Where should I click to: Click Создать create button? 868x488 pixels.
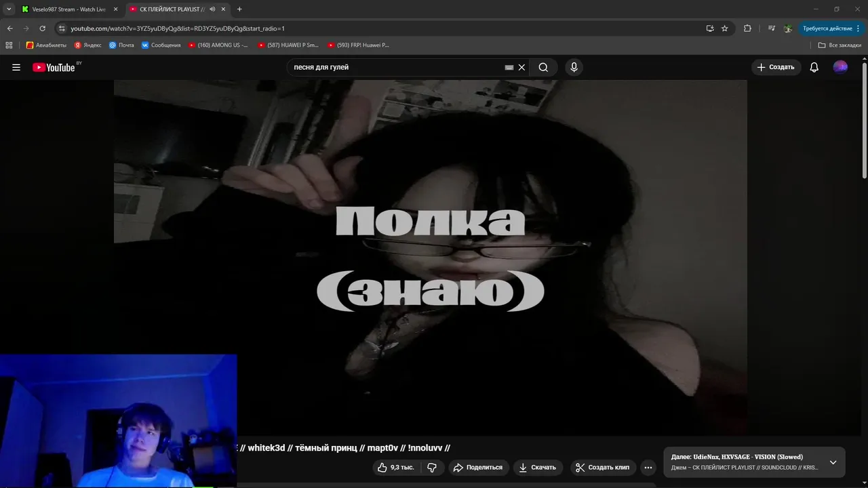point(776,67)
